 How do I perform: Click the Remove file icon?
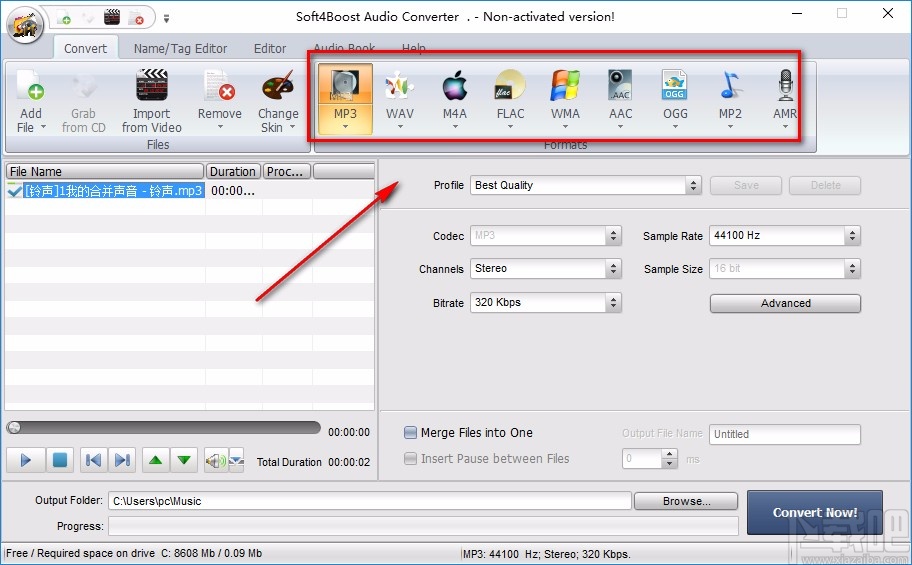(x=219, y=90)
